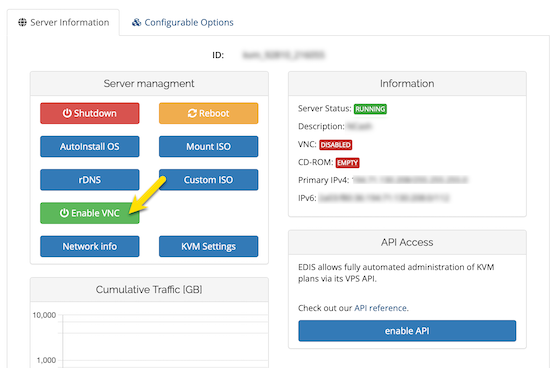560x368 pixels.
Task: Click the RUNNING server status badge
Action: [x=370, y=109]
